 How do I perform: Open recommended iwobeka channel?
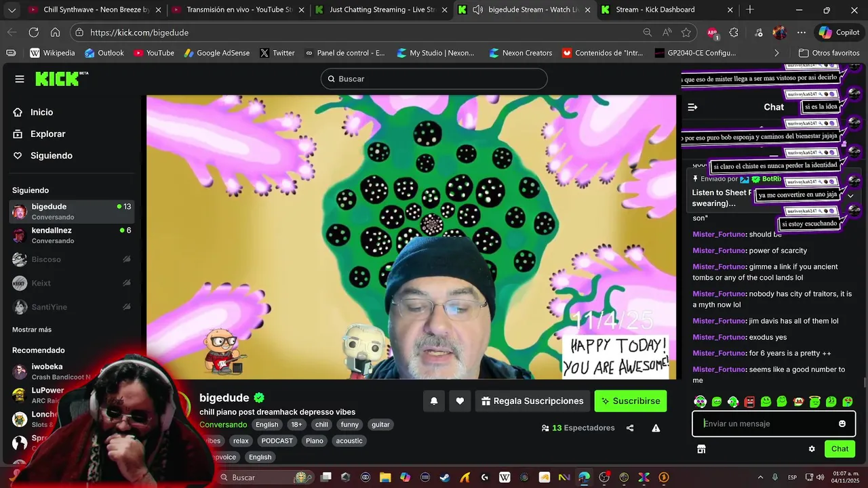point(52,371)
